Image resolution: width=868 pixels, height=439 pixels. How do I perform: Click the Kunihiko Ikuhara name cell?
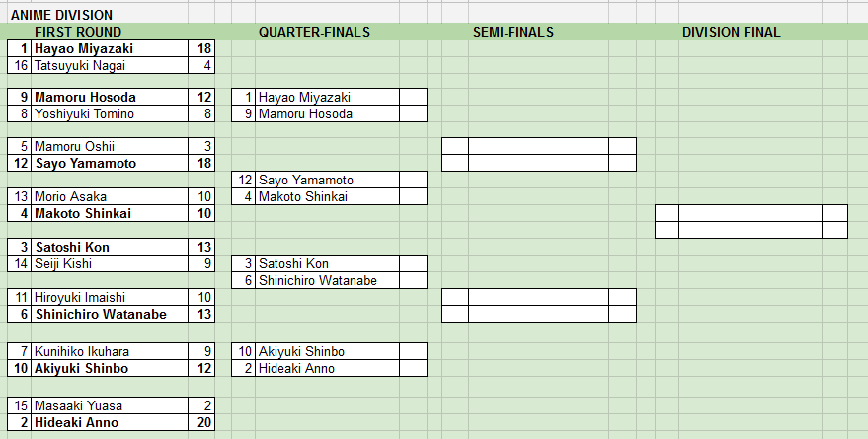(111, 351)
